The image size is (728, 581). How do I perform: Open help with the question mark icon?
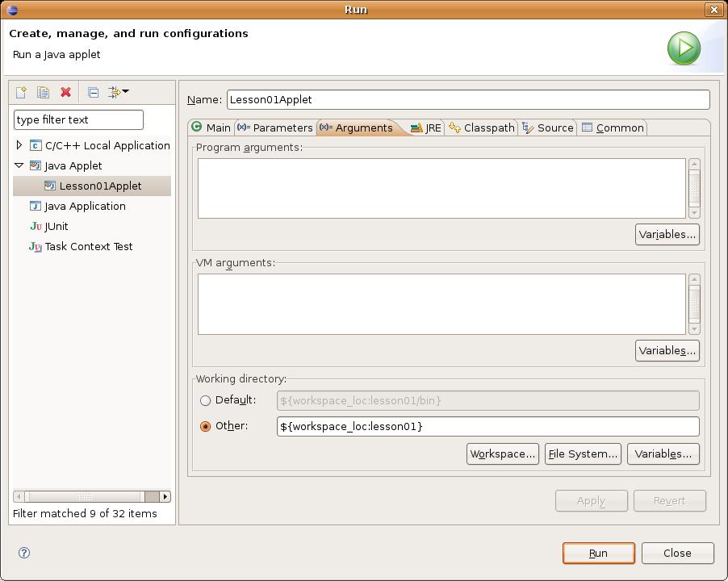coord(24,553)
